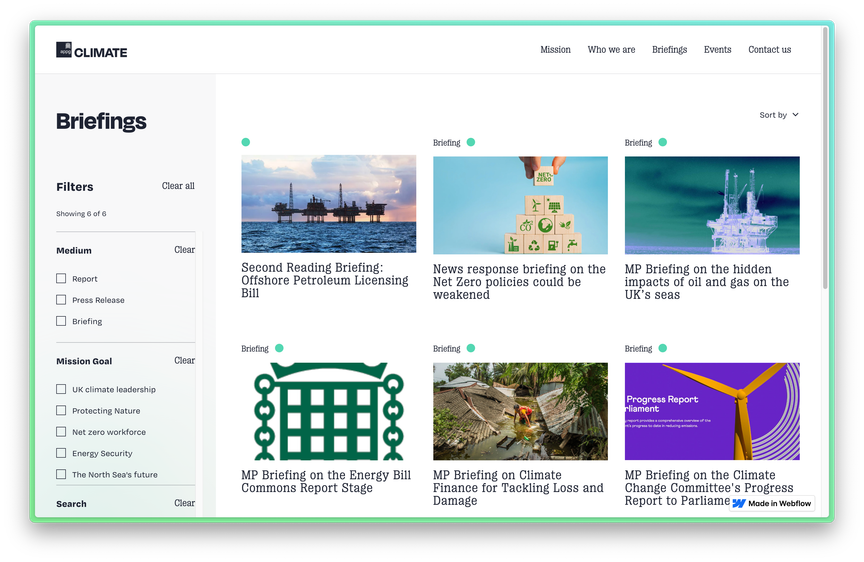Open the Mission menu item

555,50
